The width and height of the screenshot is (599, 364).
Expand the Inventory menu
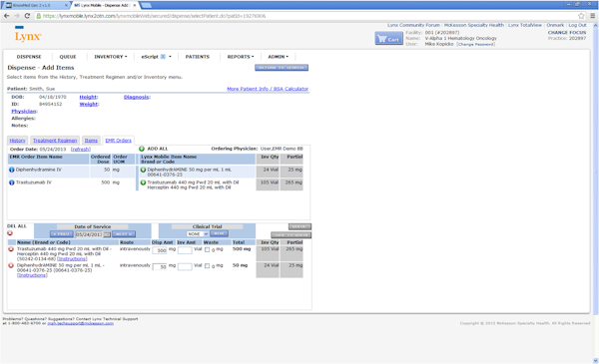(x=111, y=57)
